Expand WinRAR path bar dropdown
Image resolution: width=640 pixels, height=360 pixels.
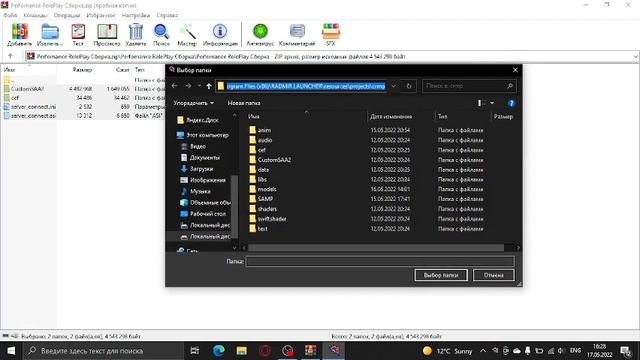(x=636, y=56)
